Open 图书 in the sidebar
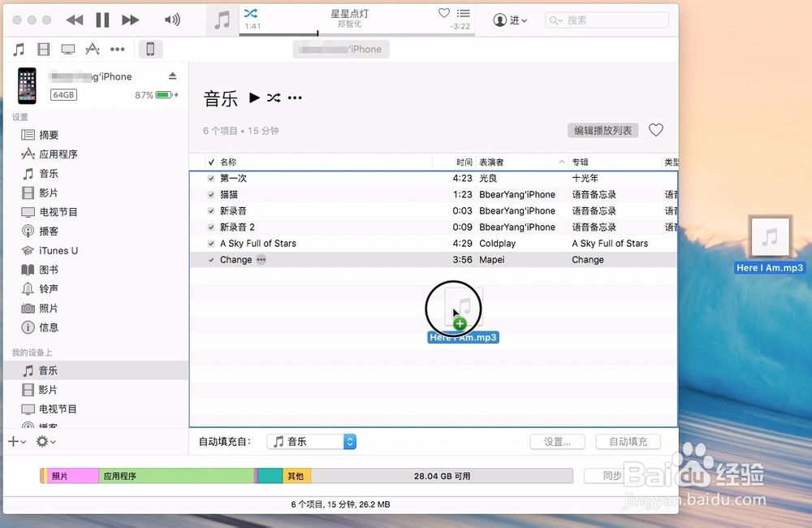This screenshot has width=812, height=528. 41,270
